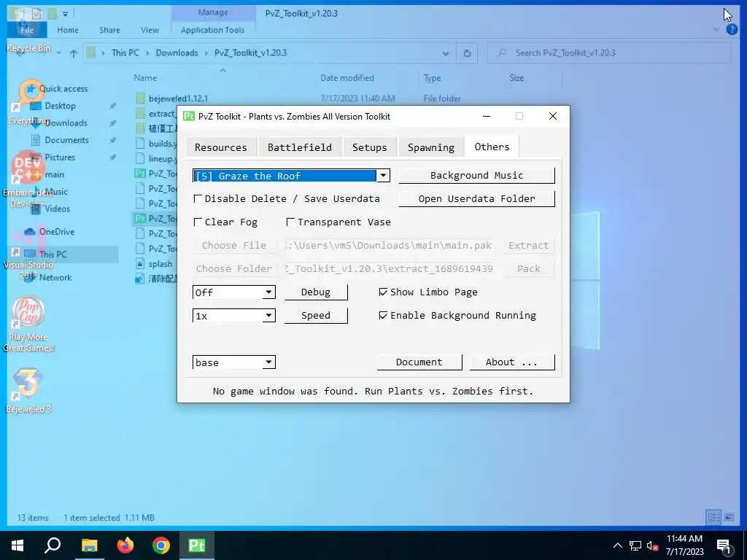Launch Chrome from the taskbar

pos(161,545)
